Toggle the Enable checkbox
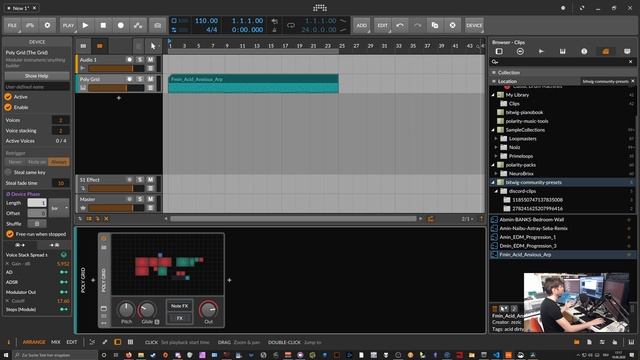The height and width of the screenshot is (360, 640). 8,107
